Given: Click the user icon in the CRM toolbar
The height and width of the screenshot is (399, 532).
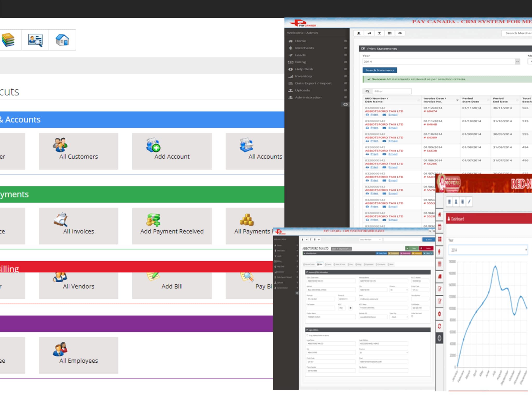Looking at the screenshot, I should click(358, 33).
